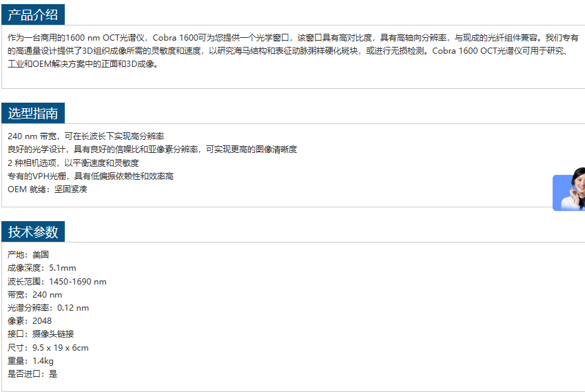The image size is (585, 392).
Task: Click the line beginning 良好的光学设计
Action: click(x=152, y=149)
